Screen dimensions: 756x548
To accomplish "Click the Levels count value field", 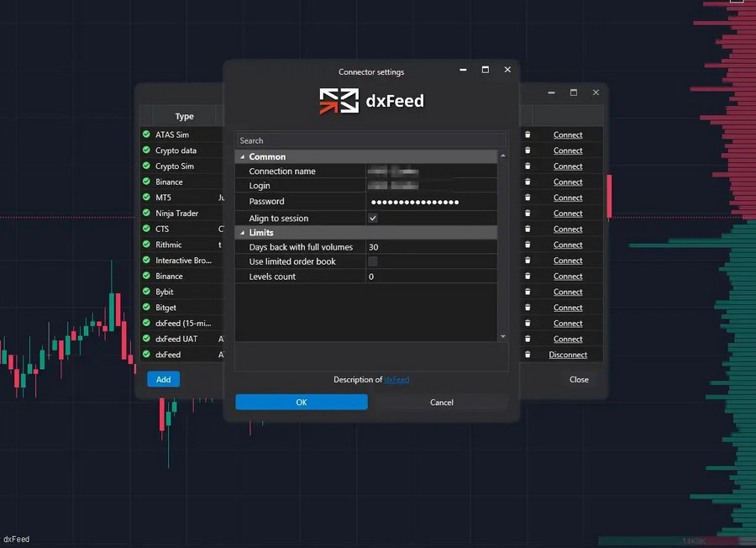I will 432,277.
